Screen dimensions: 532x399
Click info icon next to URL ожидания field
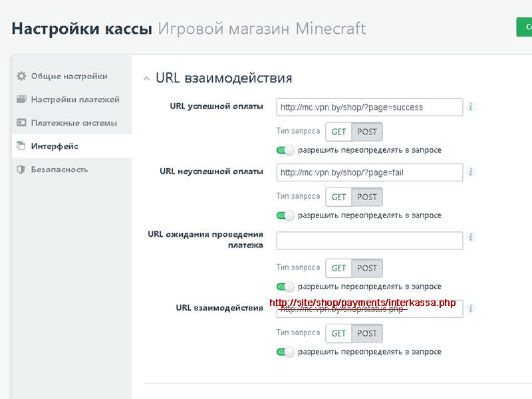coord(471,237)
